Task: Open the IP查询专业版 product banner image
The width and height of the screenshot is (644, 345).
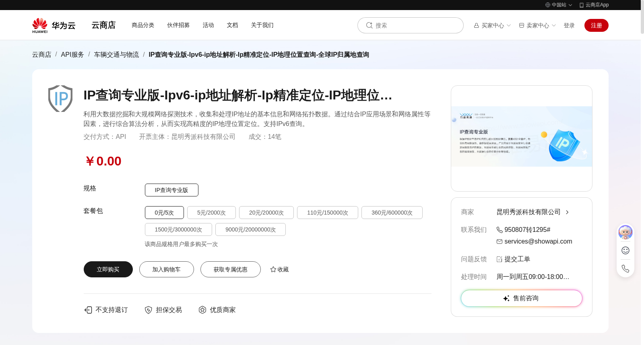Action: coord(522,136)
